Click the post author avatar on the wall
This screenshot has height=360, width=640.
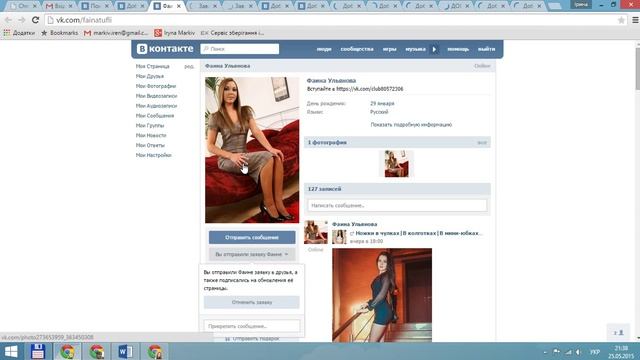(316, 232)
